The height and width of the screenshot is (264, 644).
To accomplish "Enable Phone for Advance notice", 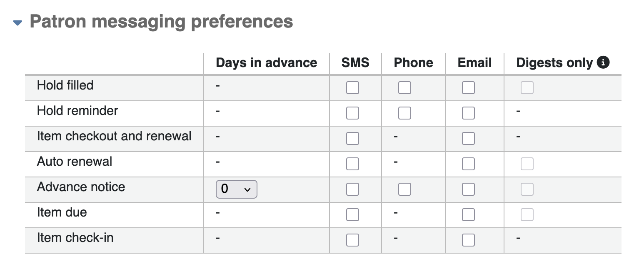I will [x=404, y=189].
